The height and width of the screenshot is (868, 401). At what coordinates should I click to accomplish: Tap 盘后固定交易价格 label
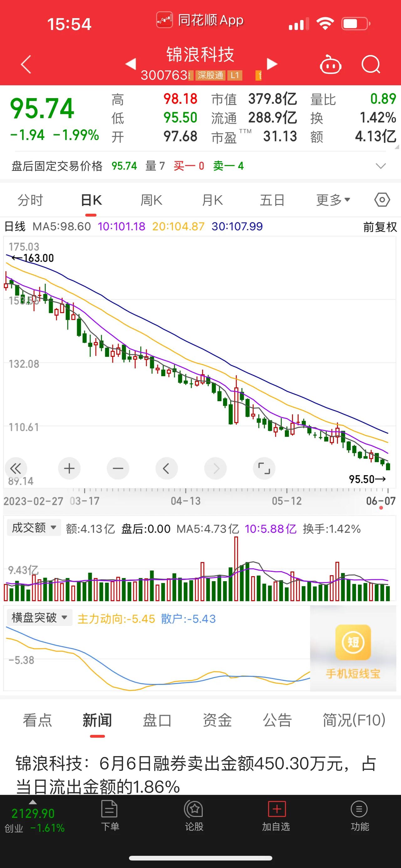click(57, 166)
